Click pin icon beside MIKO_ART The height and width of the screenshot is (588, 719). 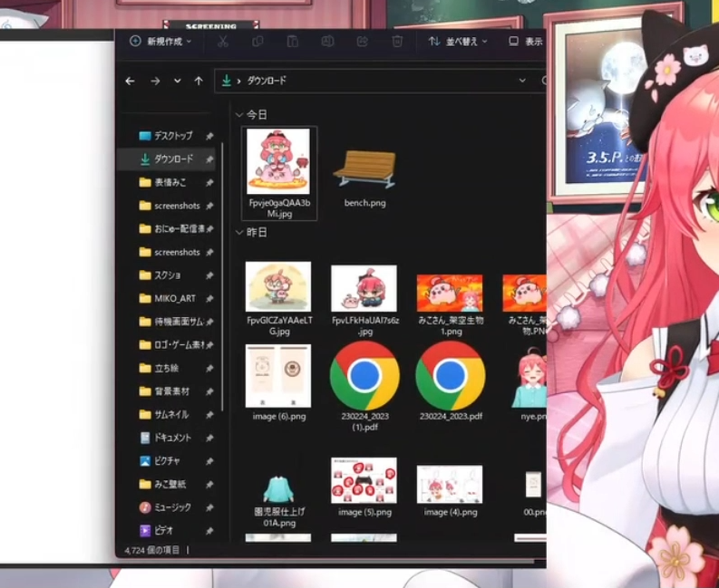[209, 299]
